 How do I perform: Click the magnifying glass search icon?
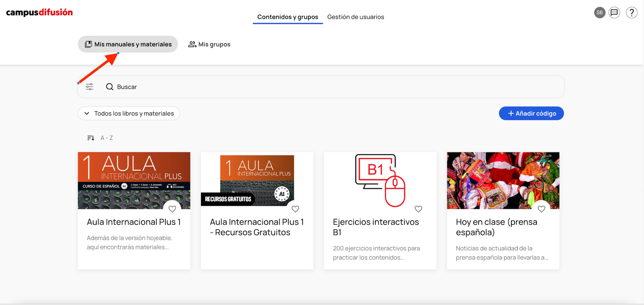click(109, 87)
